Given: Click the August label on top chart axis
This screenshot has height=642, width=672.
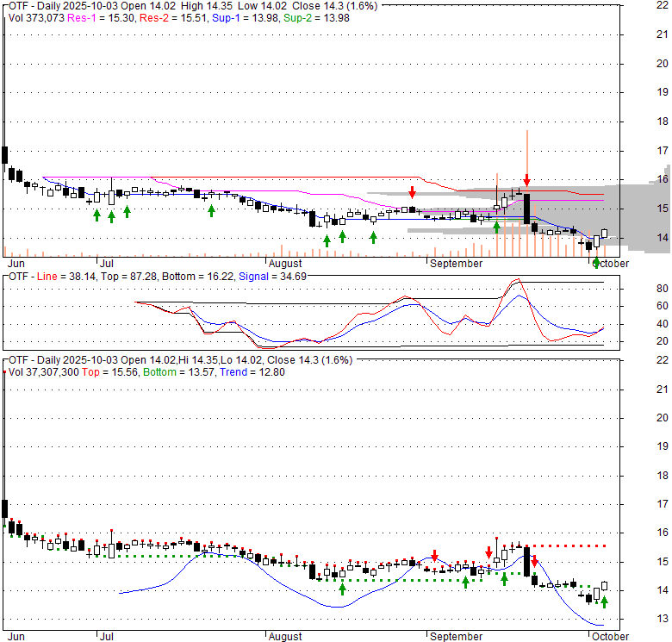Looking at the screenshot, I should pos(285,264).
